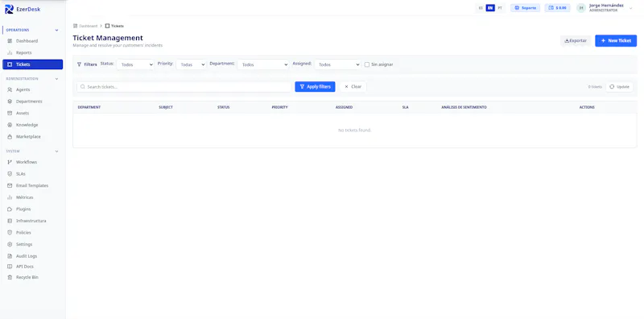644x319 pixels.
Task: Open the SLAs shield icon
Action: pyautogui.click(x=10, y=174)
